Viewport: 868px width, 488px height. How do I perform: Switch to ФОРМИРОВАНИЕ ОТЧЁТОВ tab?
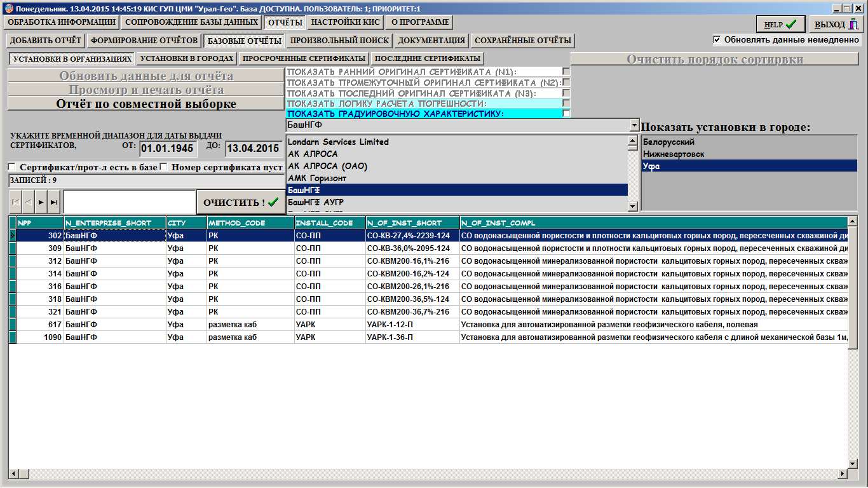(x=144, y=41)
